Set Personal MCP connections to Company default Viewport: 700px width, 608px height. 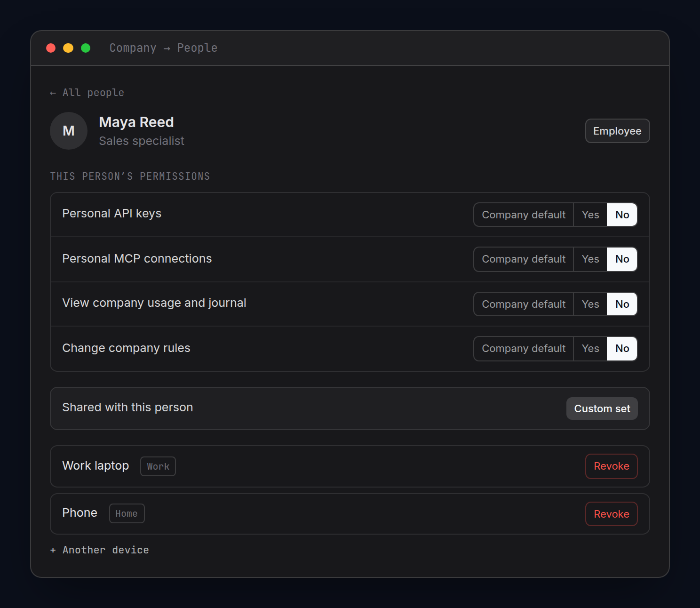[524, 259]
